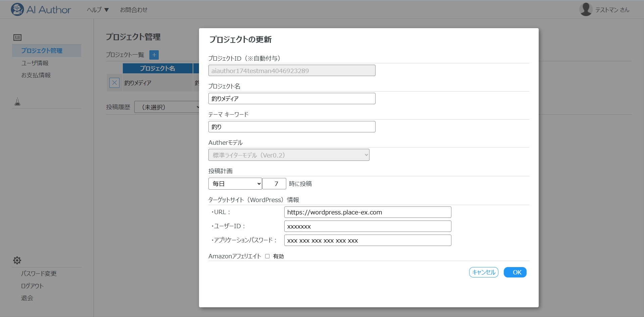The image size is (644, 317).
Task: Open the ヘルプ menu
Action: 98,10
